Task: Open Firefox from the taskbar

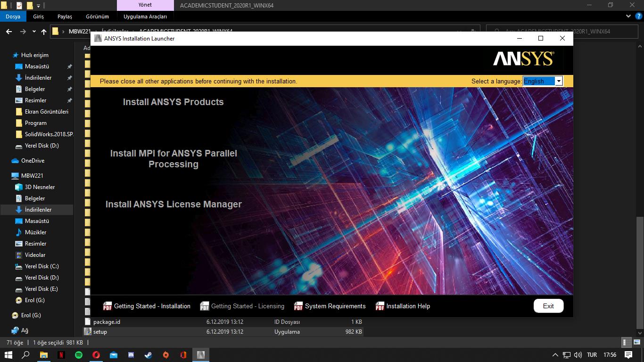Action: tap(165, 355)
